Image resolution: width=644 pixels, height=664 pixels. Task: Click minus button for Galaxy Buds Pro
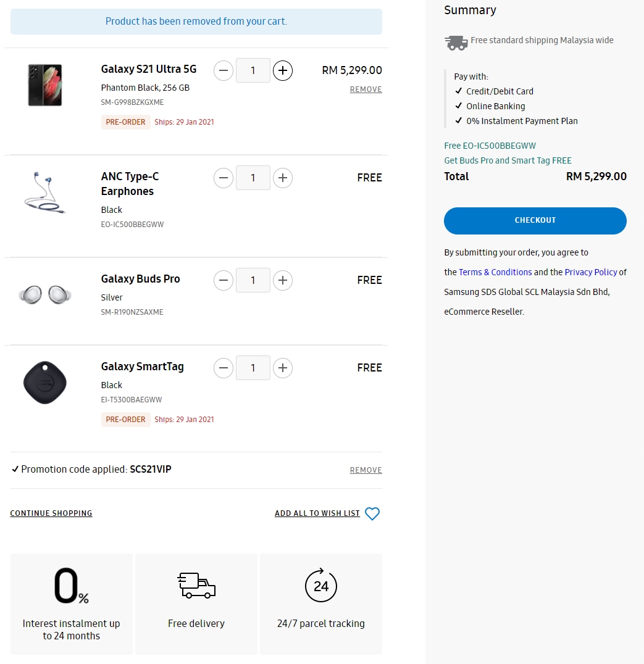[224, 281]
